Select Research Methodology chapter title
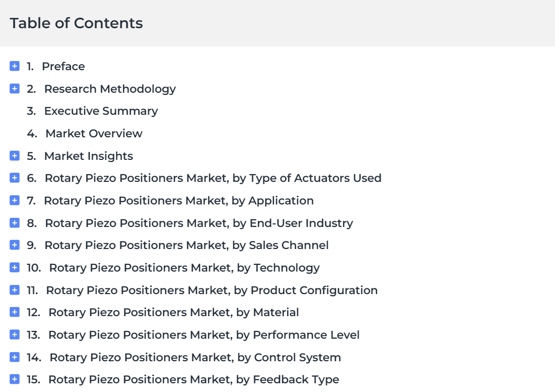Viewport: 555px width, 392px height. pos(110,89)
